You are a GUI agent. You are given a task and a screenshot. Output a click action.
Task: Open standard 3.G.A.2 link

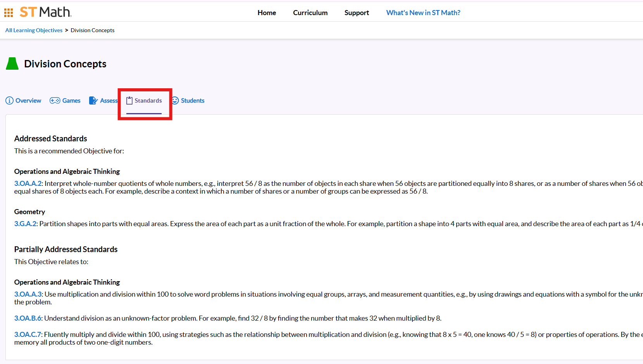[25, 224]
